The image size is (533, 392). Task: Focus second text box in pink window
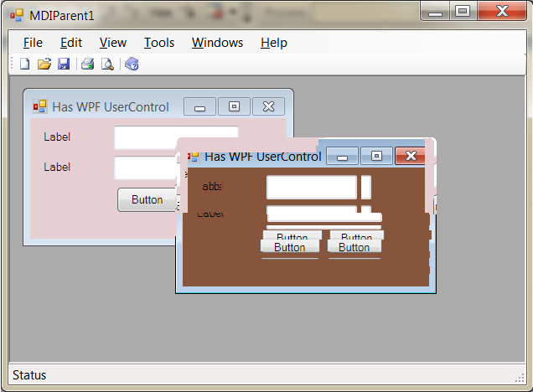click(146, 168)
